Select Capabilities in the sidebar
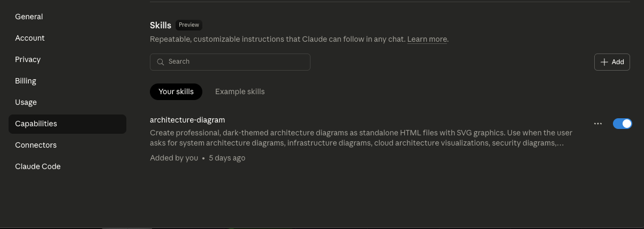 click(67, 124)
